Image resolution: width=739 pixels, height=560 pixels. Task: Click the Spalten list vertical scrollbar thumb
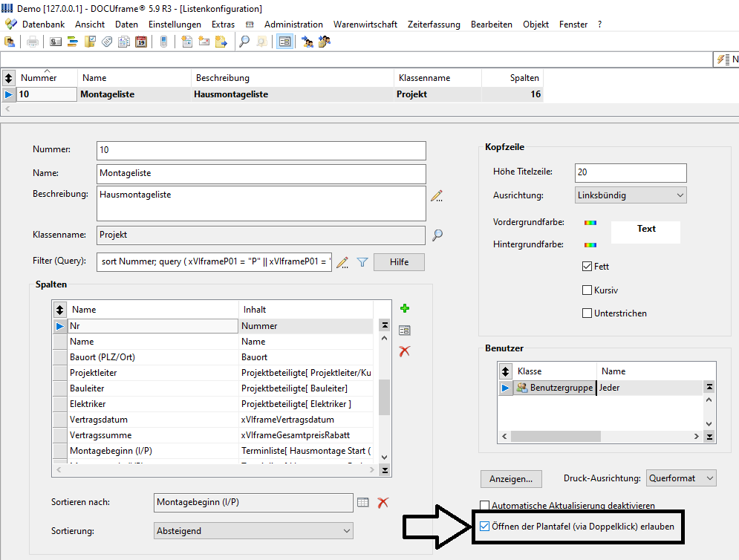pos(385,397)
